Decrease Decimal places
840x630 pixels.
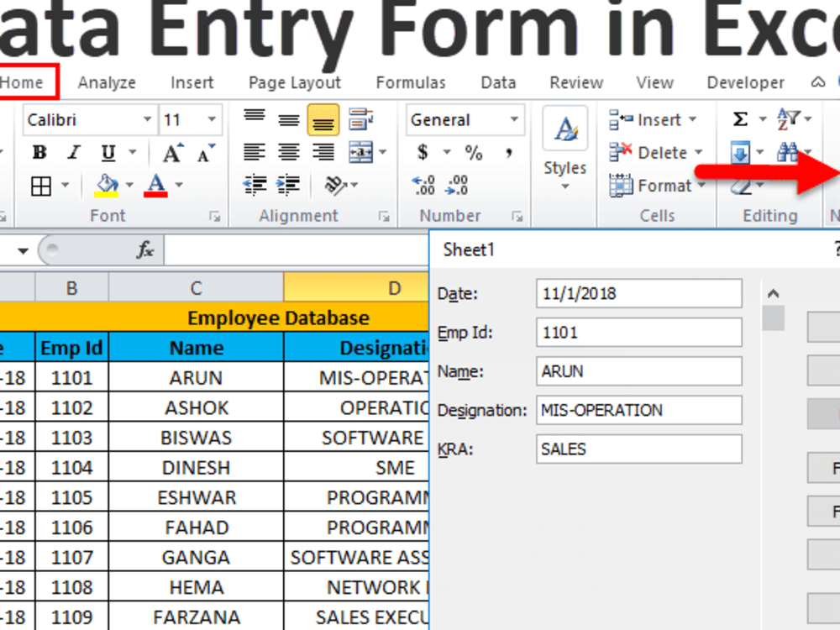[x=458, y=186]
